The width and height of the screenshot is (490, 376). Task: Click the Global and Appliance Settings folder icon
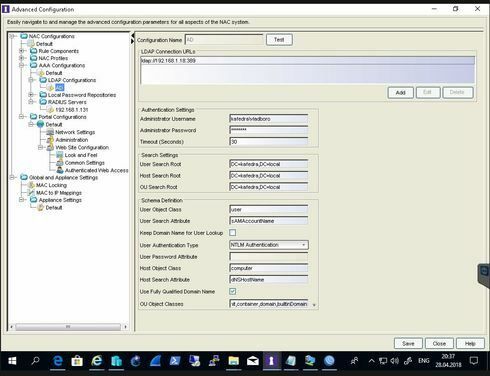24,177
